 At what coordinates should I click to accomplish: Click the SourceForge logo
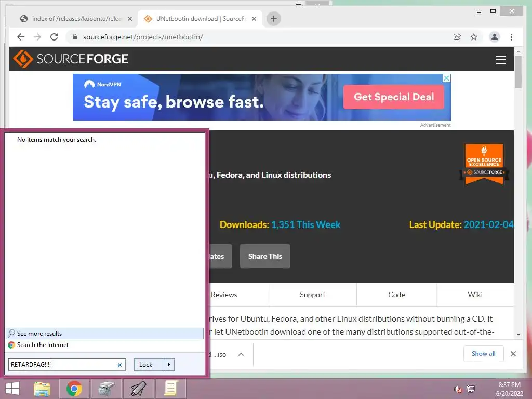(x=71, y=59)
